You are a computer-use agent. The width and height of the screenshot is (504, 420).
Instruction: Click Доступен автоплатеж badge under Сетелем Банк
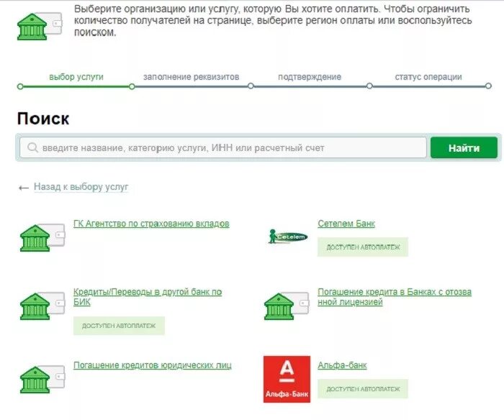click(363, 247)
